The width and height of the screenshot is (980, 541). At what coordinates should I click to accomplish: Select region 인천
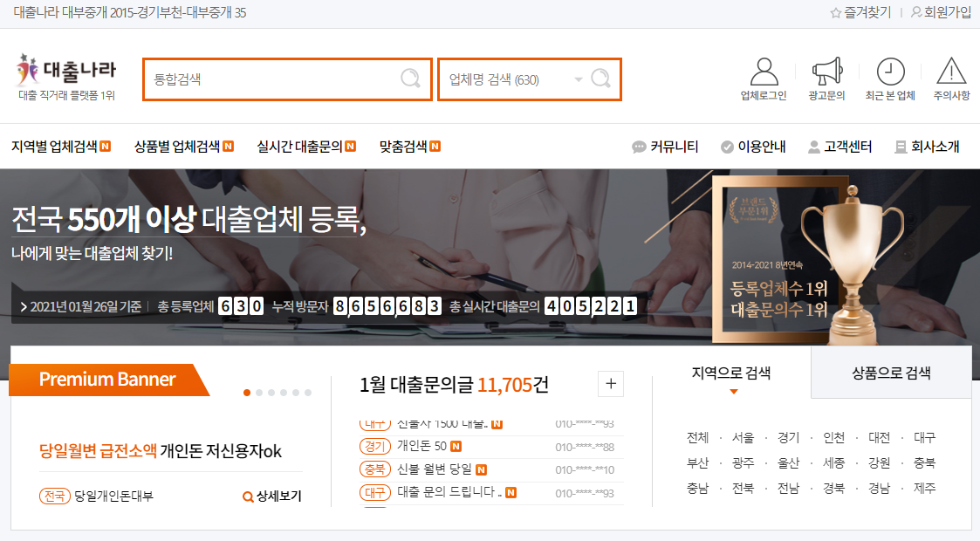tap(833, 437)
